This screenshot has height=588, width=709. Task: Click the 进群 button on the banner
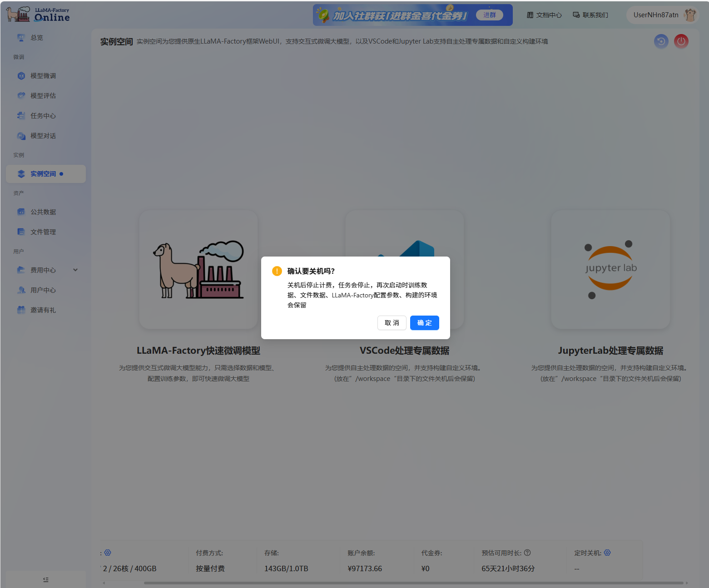click(489, 15)
